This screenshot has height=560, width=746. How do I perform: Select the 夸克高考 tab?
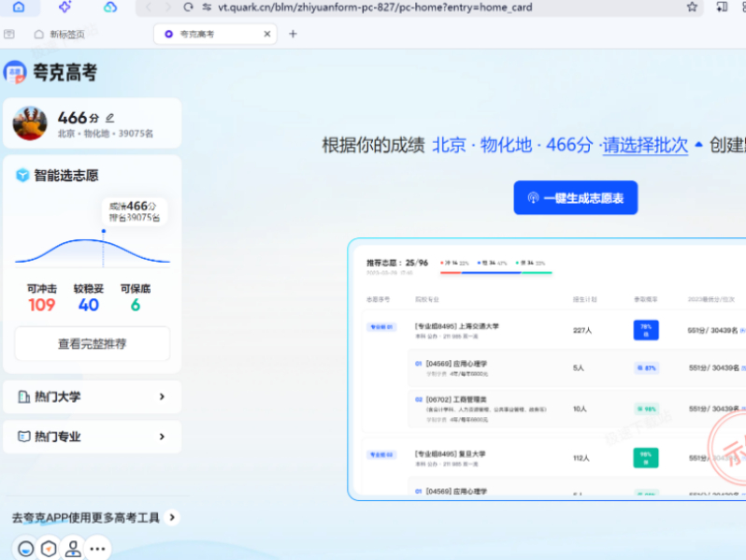(215, 34)
